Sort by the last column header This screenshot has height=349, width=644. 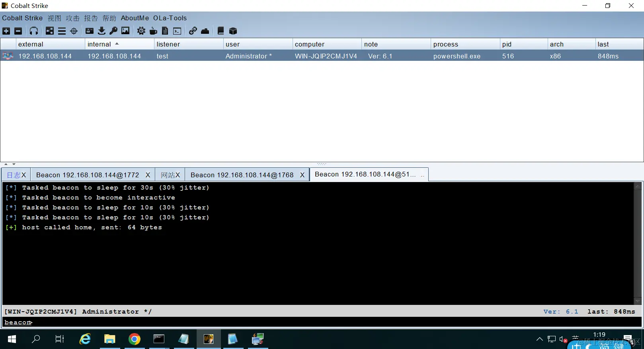click(619, 44)
